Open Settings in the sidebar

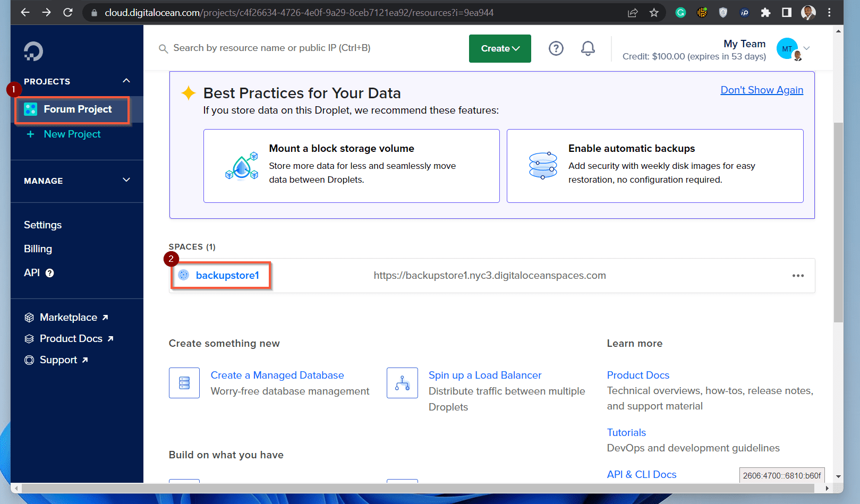pos(42,225)
